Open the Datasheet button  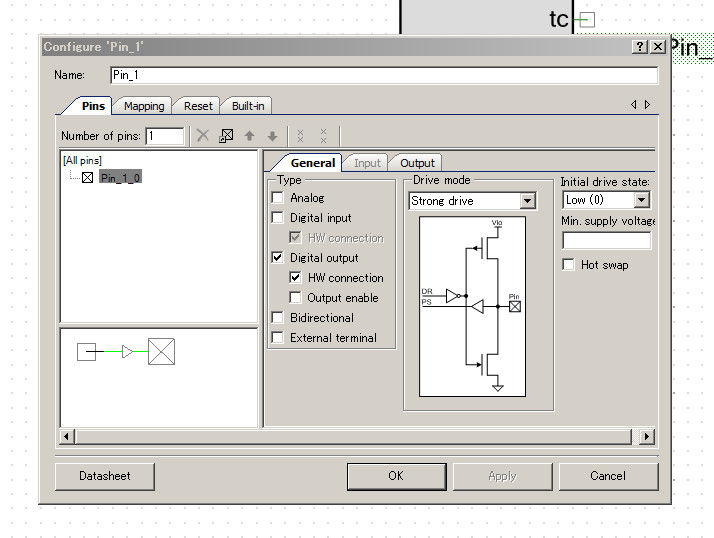click(105, 476)
